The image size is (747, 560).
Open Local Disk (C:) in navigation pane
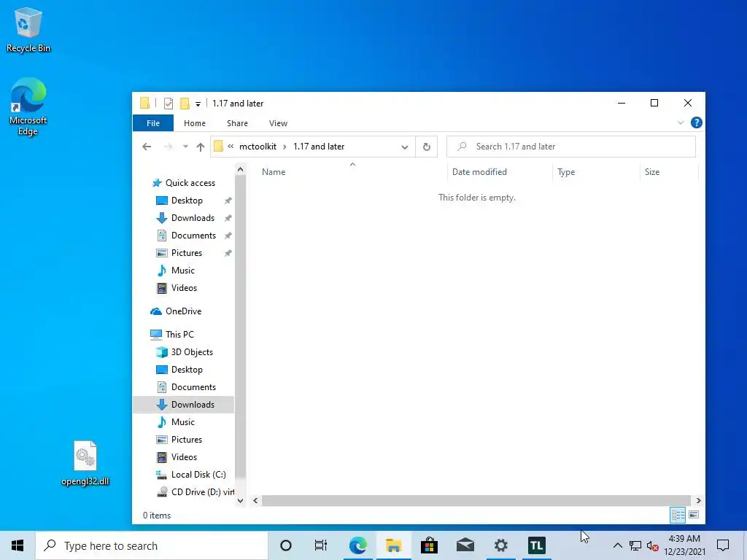click(198, 475)
